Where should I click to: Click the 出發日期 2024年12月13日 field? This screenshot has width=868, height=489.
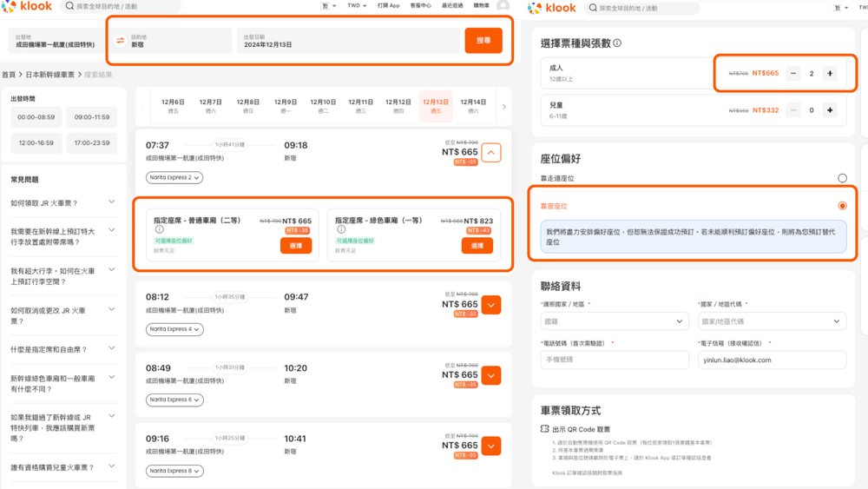(x=348, y=41)
